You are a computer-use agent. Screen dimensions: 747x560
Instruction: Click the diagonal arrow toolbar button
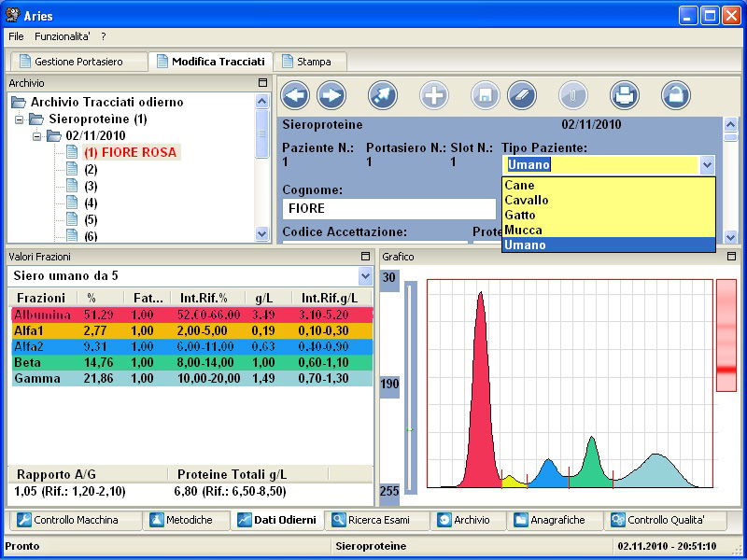coord(383,95)
